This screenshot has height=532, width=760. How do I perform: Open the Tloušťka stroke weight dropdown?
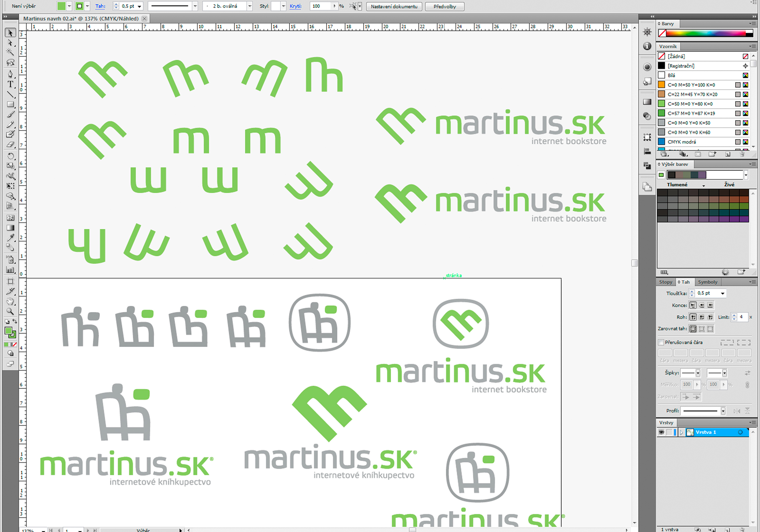[723, 293]
